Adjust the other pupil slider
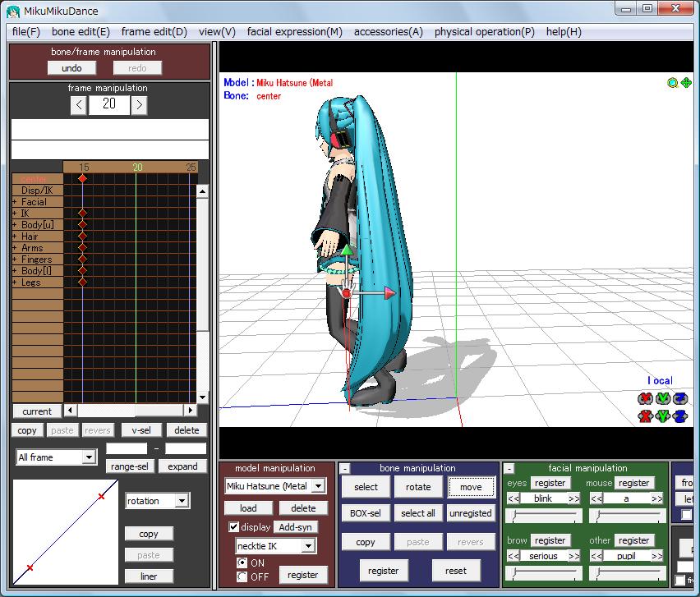The width and height of the screenshot is (700, 597). (627, 573)
